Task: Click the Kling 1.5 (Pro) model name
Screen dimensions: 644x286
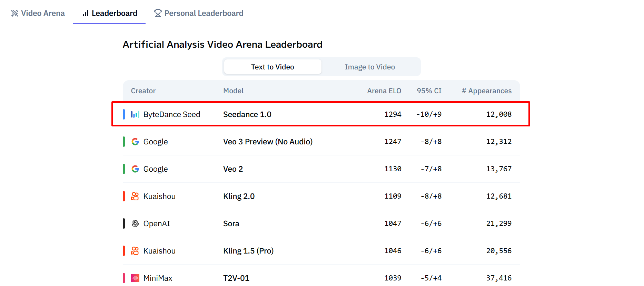Action: point(248,251)
